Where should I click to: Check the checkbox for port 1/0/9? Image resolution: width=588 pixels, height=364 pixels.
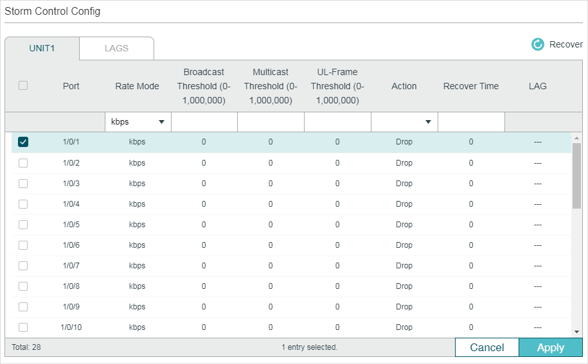(23, 307)
